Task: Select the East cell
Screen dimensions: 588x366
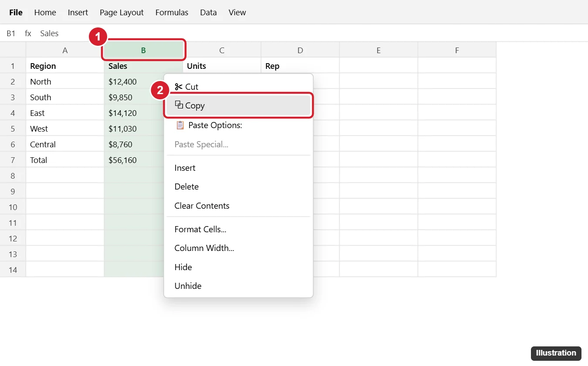Action: tap(65, 113)
